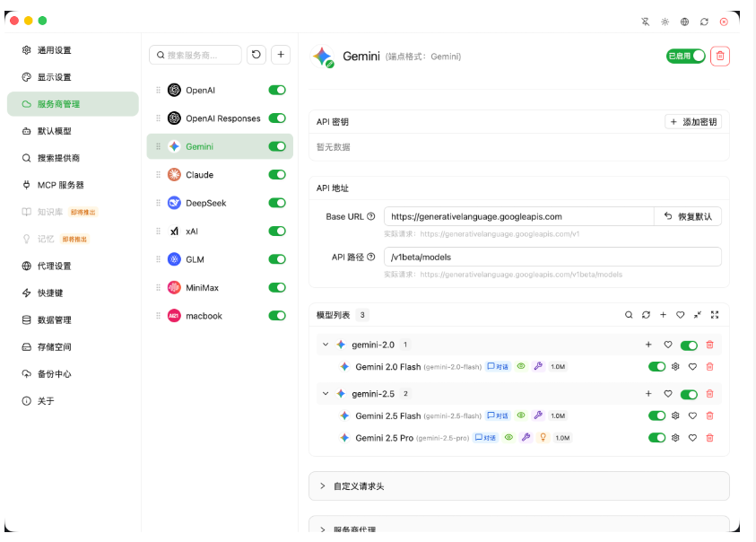Click help icon next to Base URL
The height and width of the screenshot is (542, 756).
tap(370, 216)
